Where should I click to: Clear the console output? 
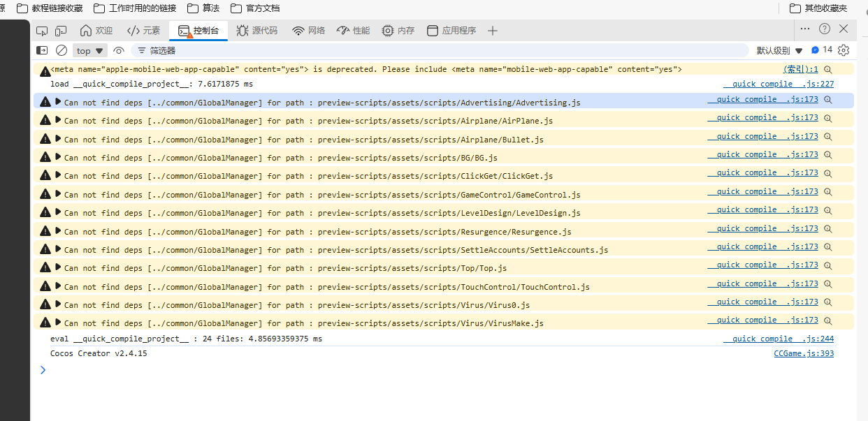click(x=62, y=50)
